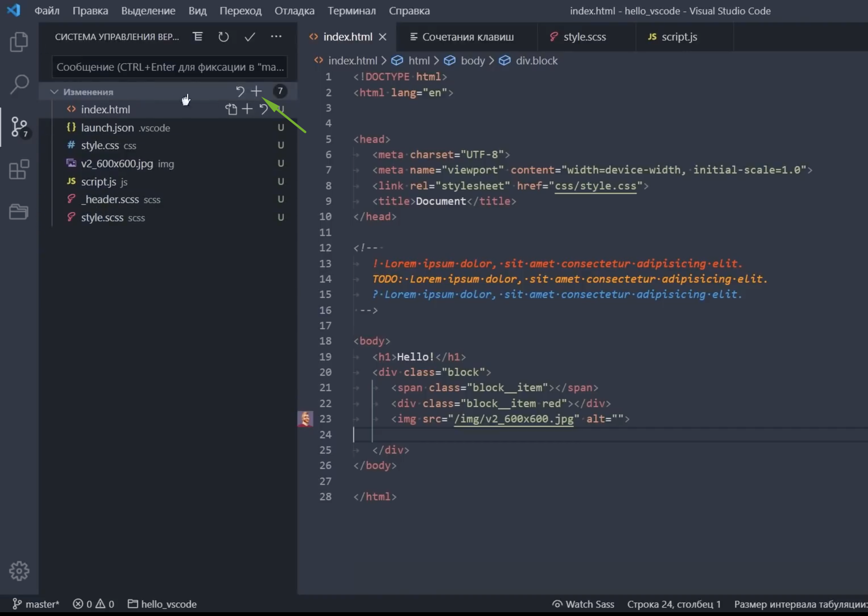Open the Правка menu

point(90,11)
